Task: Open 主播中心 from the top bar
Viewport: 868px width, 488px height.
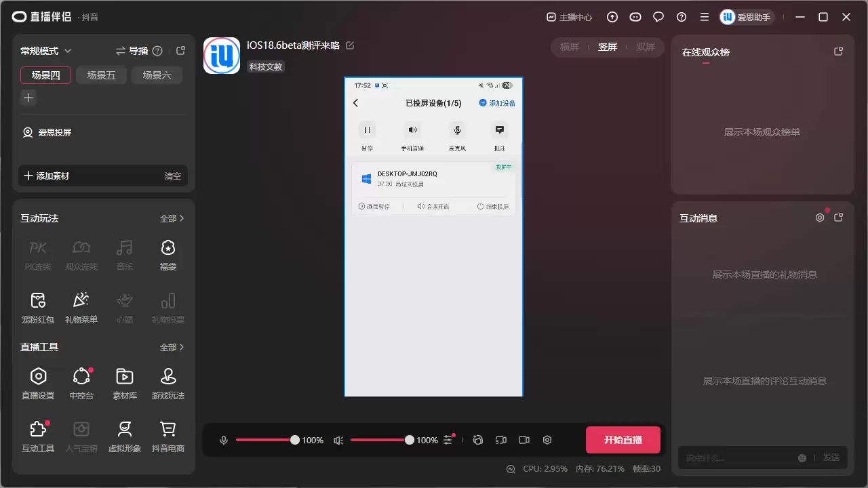Action: [x=569, y=17]
